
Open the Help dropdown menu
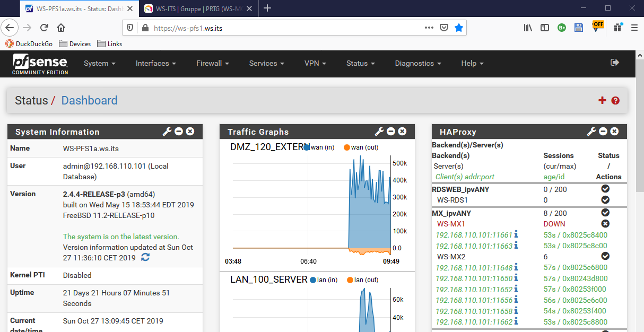pos(472,63)
